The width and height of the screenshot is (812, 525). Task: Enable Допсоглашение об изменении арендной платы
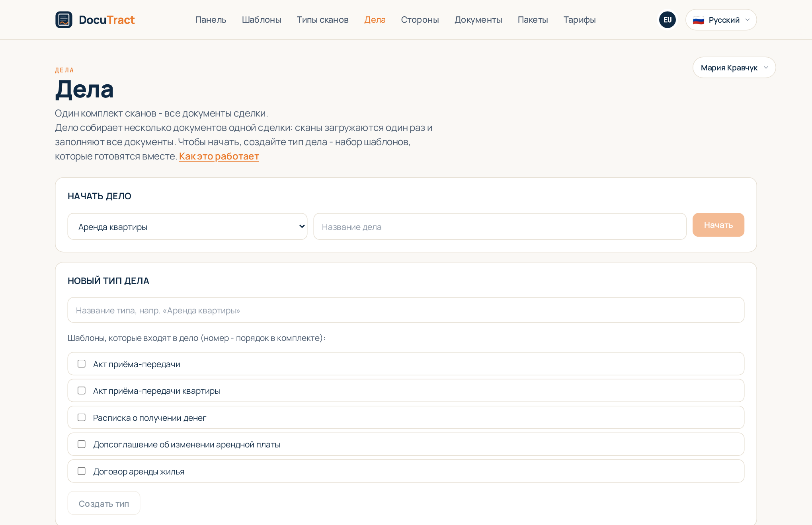(82, 444)
